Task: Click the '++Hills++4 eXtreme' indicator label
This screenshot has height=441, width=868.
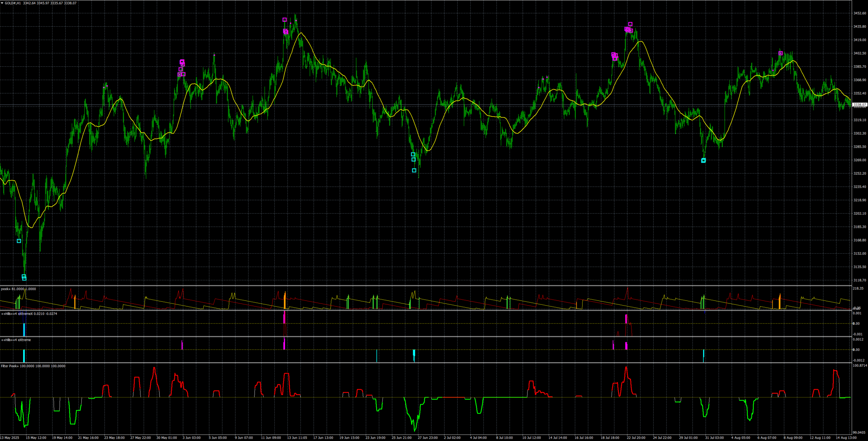Action: 16,340
